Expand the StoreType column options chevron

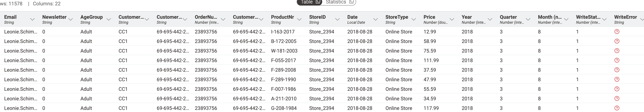point(414,19)
